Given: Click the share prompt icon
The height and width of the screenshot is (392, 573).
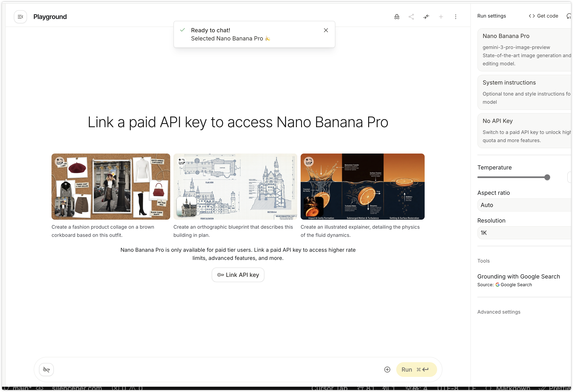Looking at the screenshot, I should point(411,17).
